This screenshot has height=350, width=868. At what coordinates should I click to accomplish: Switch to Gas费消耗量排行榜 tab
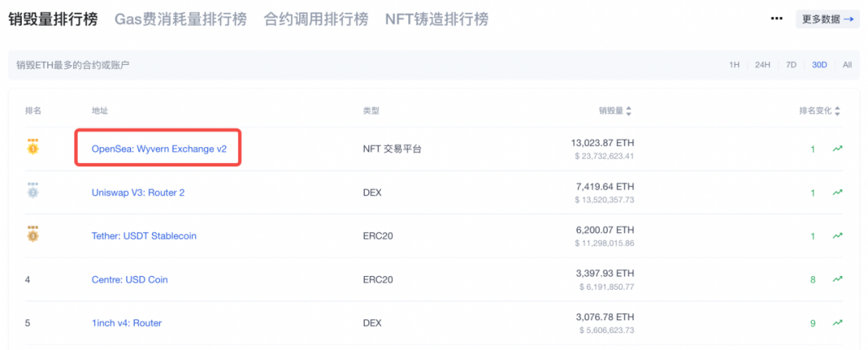(x=181, y=19)
